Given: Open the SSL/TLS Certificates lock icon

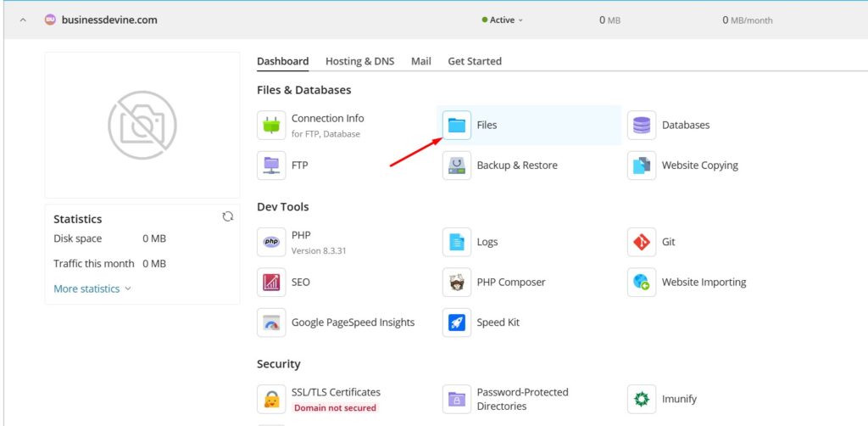Looking at the screenshot, I should point(271,399).
